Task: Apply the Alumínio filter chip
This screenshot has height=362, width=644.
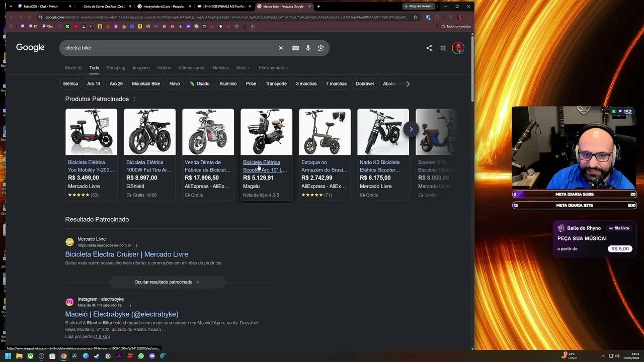Action: click(x=228, y=83)
